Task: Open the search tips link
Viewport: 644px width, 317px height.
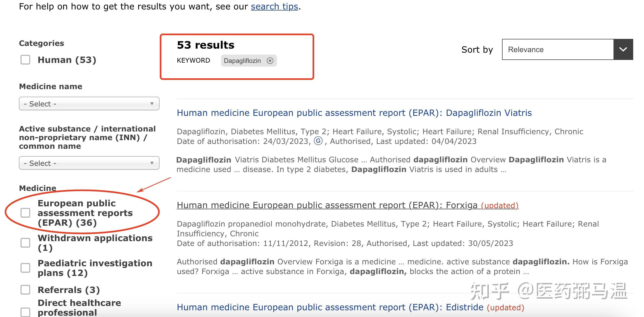Action: pos(274,6)
